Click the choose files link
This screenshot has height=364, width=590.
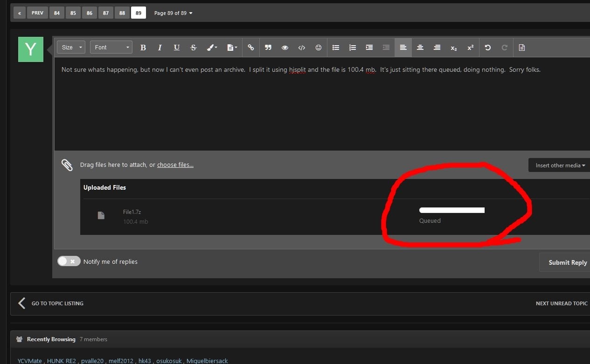175,165
